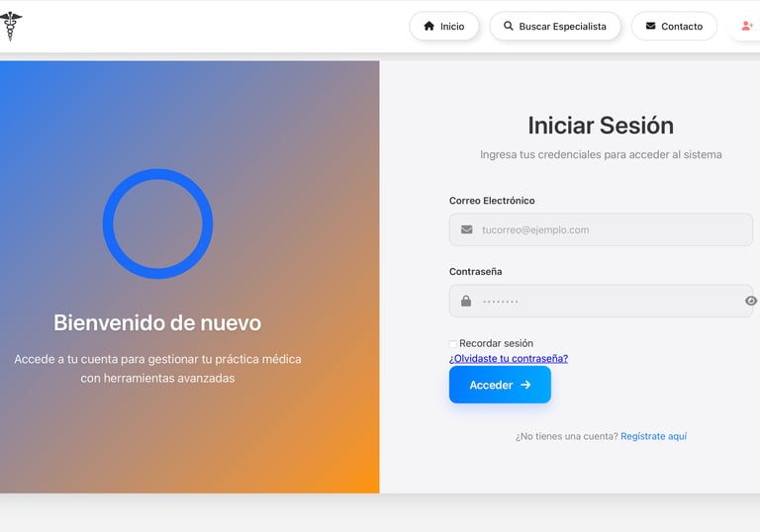Click the padlock icon in password field

tap(466, 301)
